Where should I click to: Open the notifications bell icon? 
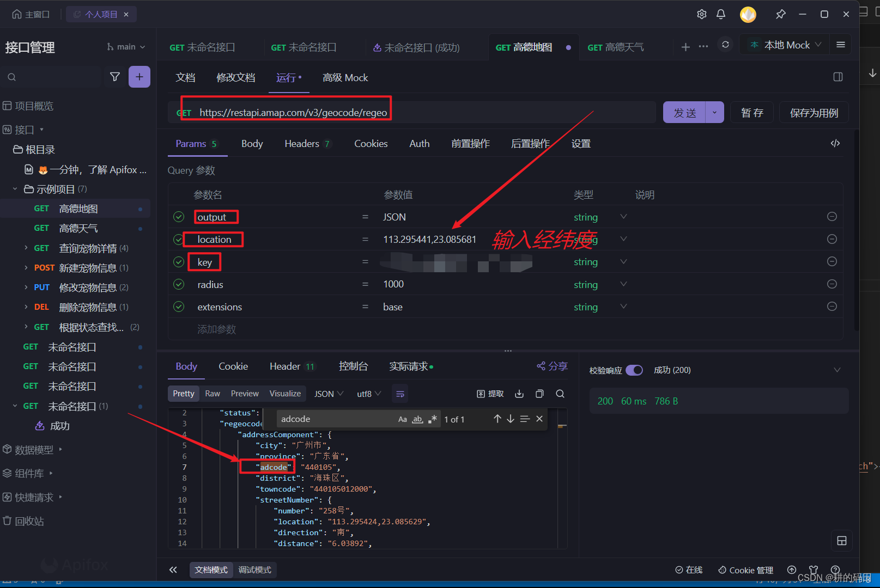pyautogui.click(x=721, y=14)
